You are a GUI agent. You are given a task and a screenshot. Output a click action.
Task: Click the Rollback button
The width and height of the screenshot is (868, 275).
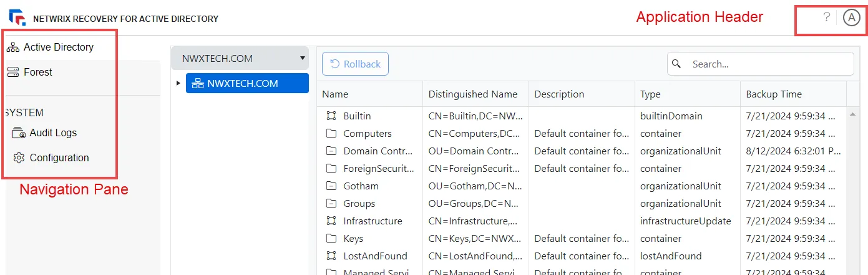[x=355, y=64]
